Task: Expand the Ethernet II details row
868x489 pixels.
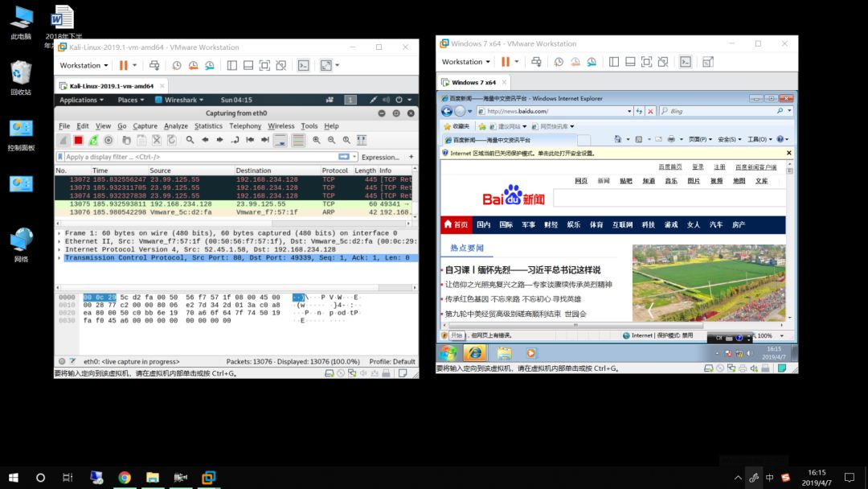Action: pos(59,241)
